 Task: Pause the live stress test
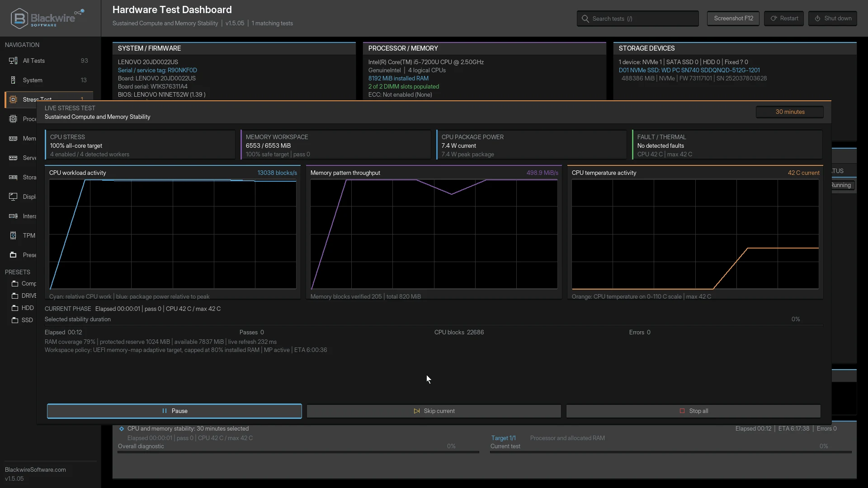(175, 411)
